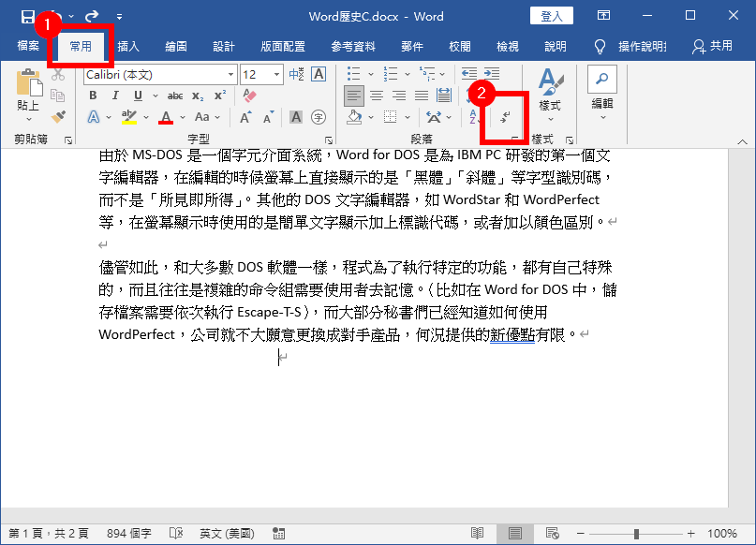Expand the borders dropdown arrow
Screen dimensions: 756x545
point(408,117)
